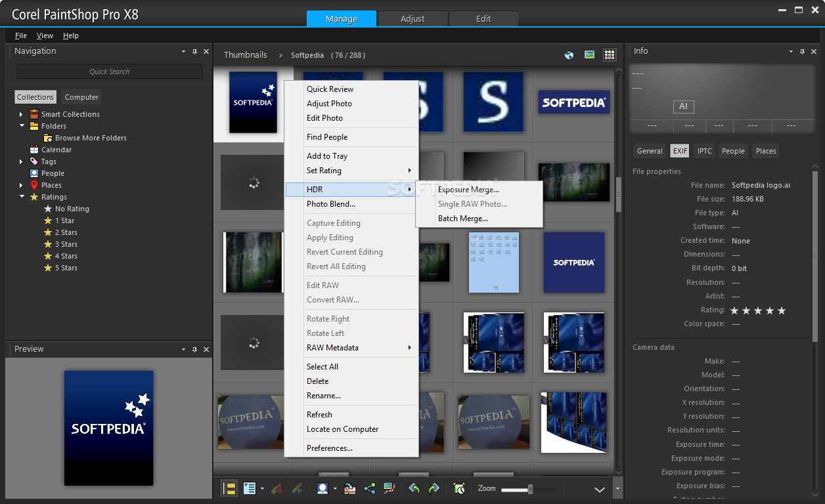Click the Capture Editing brush icon

(277, 488)
